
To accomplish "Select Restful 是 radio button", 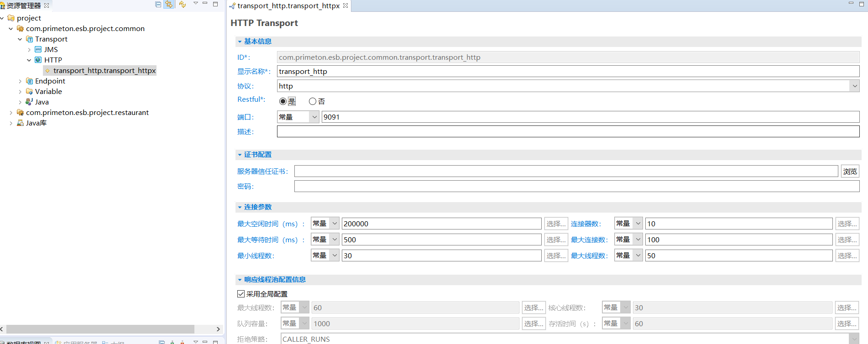I will pyautogui.click(x=283, y=101).
